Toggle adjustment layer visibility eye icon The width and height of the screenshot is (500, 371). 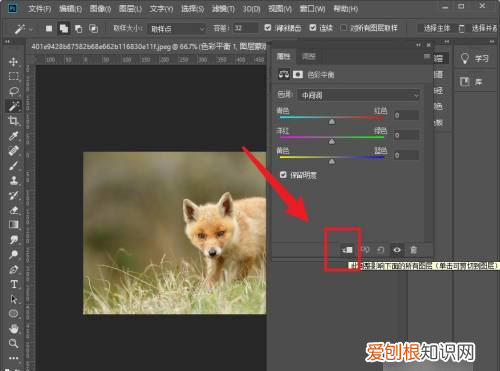397,250
